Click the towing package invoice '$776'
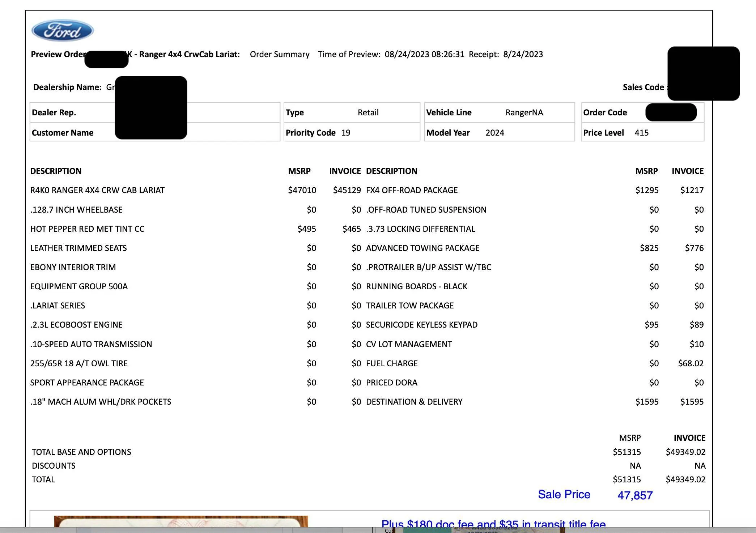The image size is (756, 533). (x=695, y=248)
